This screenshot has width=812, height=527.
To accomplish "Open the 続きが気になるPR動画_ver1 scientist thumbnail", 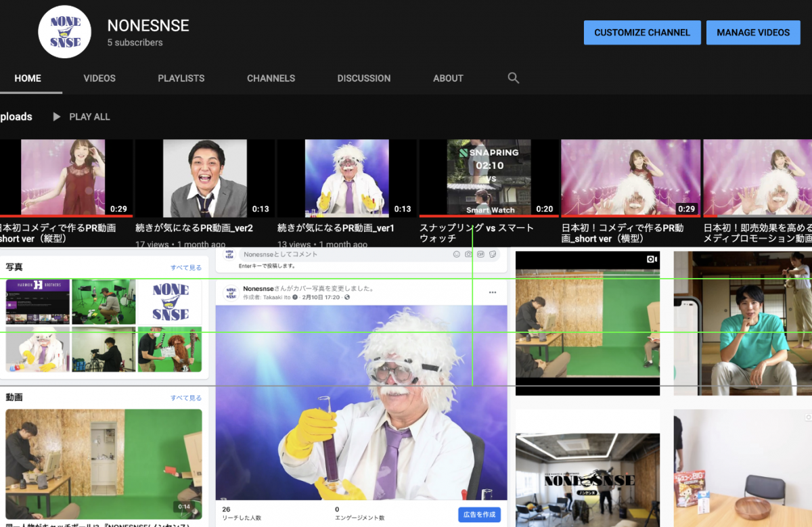I will click(346, 179).
